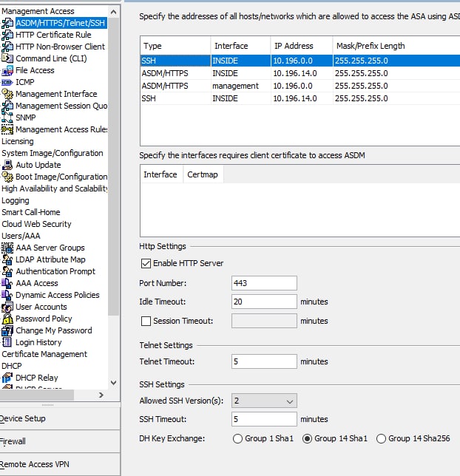Screen dimensions: 460x476
Task: Select the Users/AAA tree node
Action: 21,236
